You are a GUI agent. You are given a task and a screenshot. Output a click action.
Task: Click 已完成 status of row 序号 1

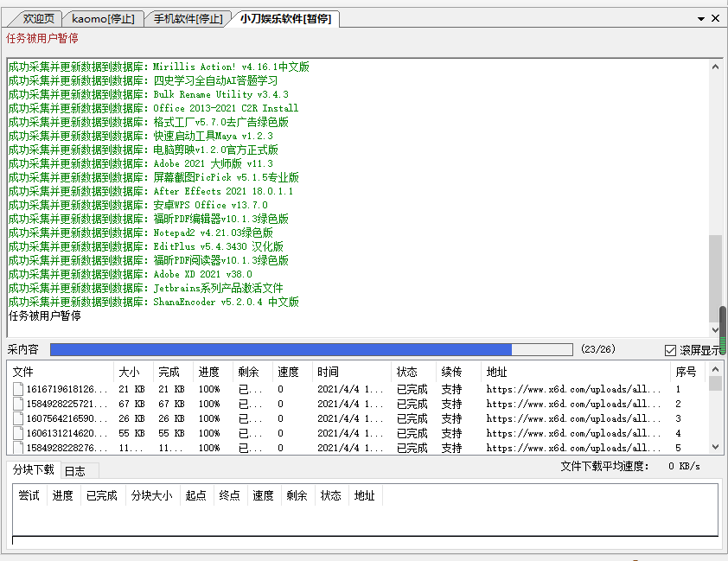tap(412, 389)
